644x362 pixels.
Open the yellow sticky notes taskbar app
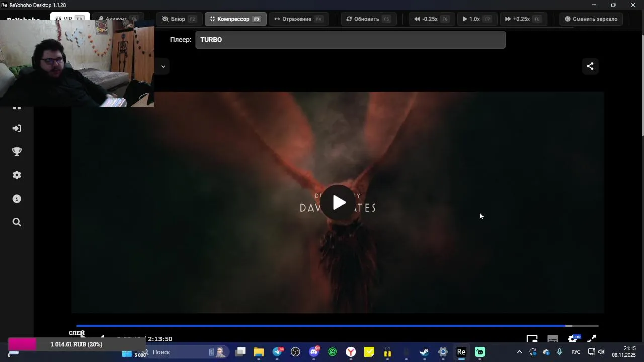(x=369, y=352)
